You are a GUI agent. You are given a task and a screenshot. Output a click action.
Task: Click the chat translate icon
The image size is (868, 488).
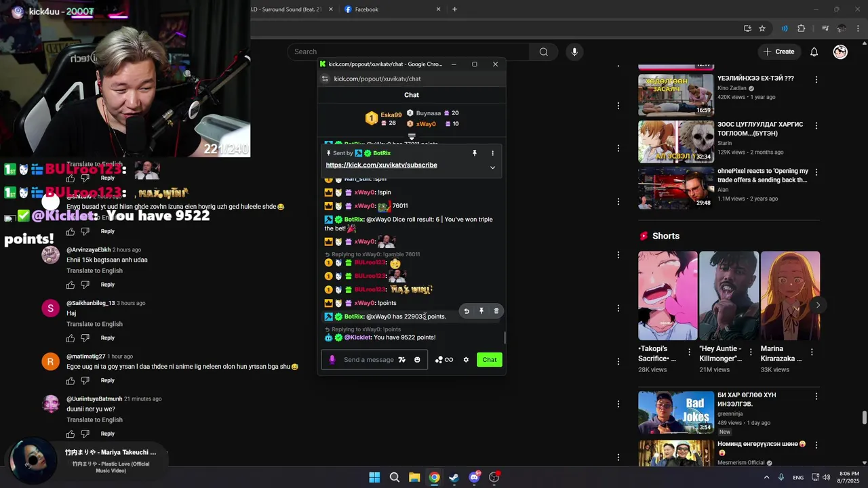(x=402, y=360)
